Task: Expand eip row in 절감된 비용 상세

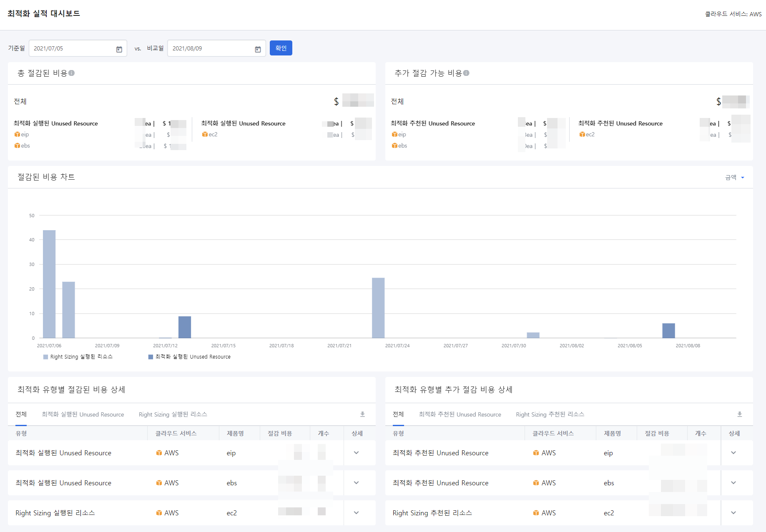Action: (x=356, y=453)
